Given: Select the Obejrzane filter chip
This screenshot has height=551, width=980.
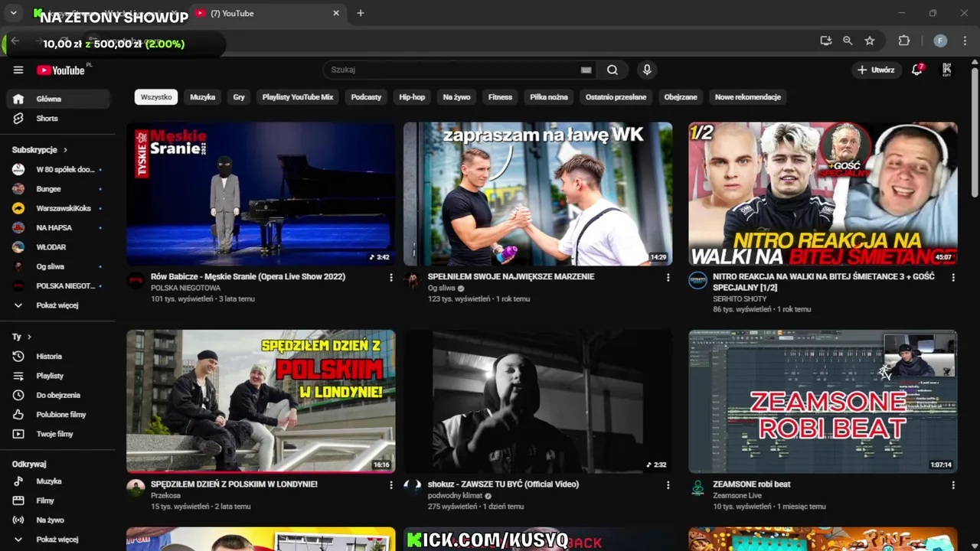Looking at the screenshot, I should click(681, 97).
